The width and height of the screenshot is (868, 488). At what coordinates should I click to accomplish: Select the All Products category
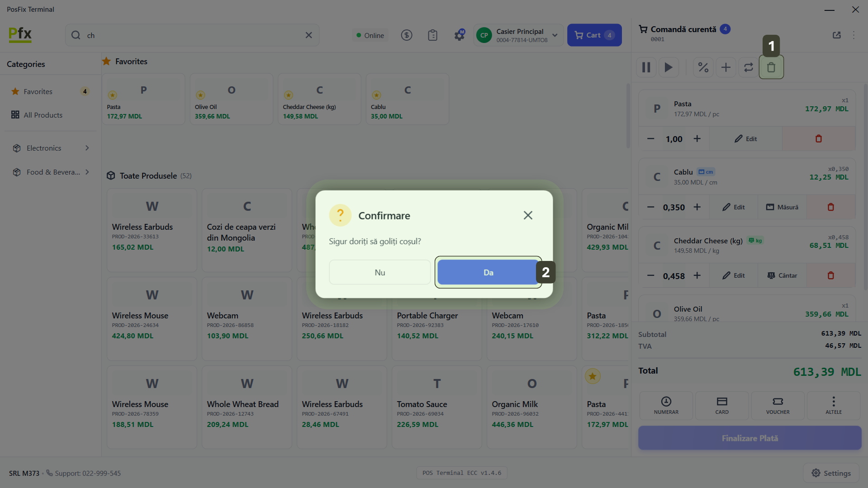[43, 115]
